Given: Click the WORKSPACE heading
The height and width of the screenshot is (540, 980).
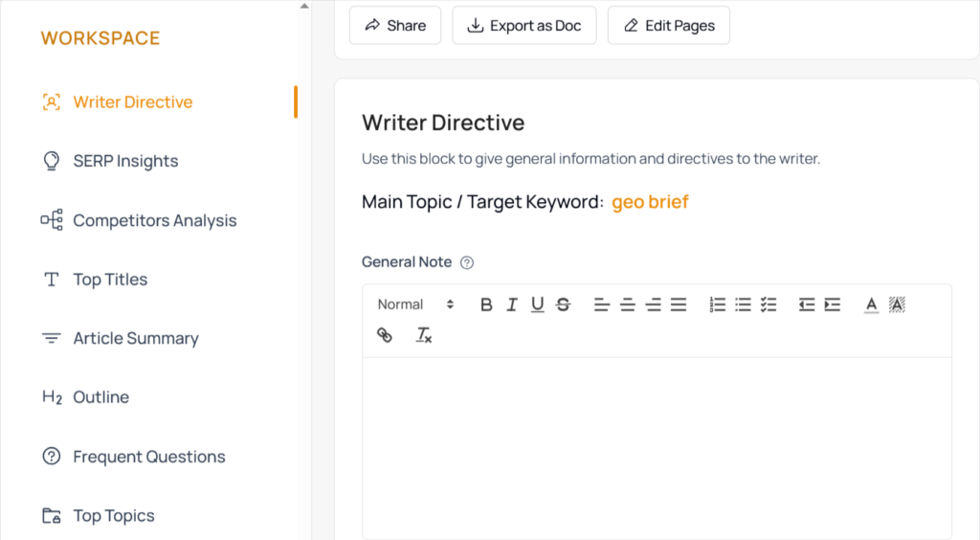Looking at the screenshot, I should coord(100,38).
